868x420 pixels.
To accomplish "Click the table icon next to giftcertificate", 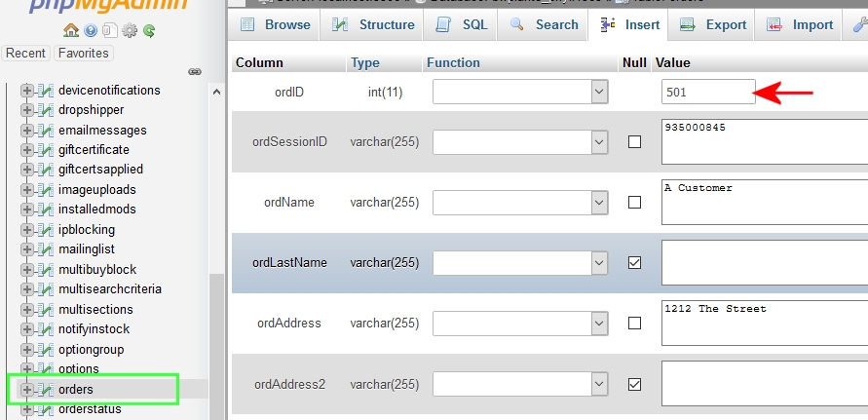I will (x=45, y=150).
